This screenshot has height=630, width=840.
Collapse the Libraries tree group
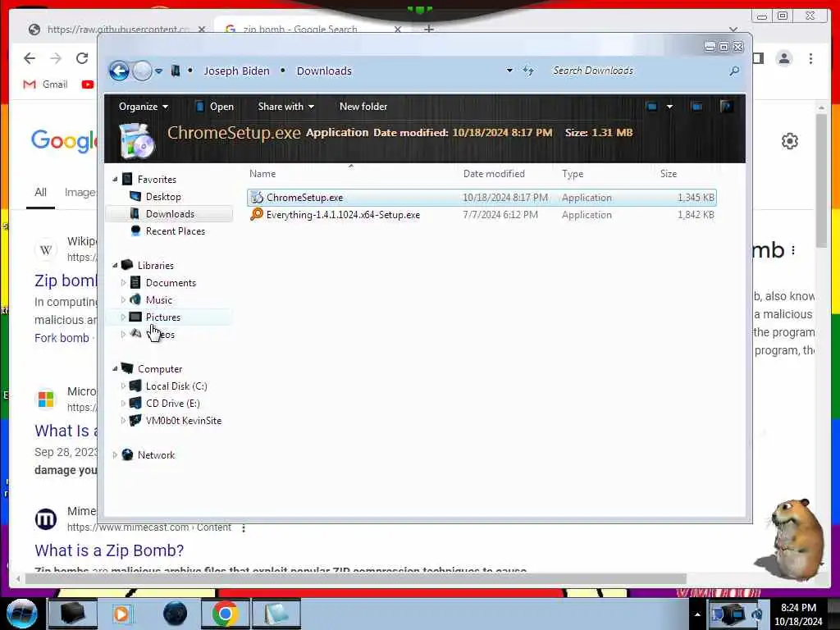tap(115, 265)
